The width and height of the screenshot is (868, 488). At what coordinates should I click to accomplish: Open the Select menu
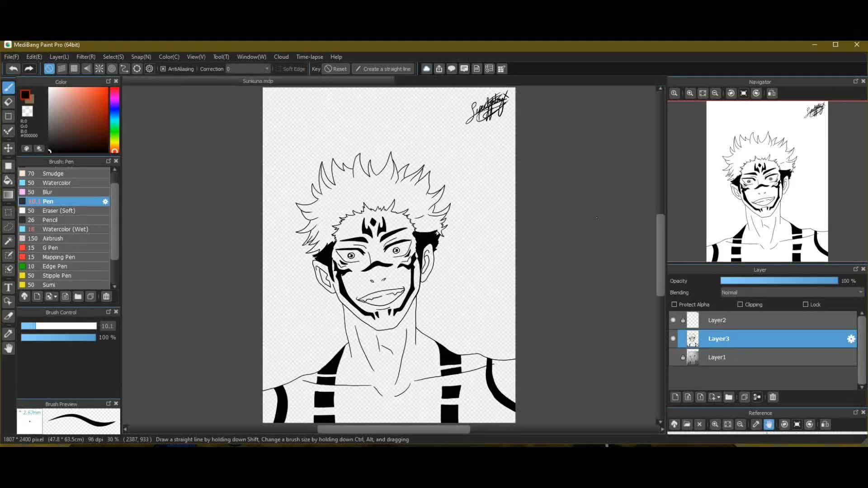[x=113, y=57]
